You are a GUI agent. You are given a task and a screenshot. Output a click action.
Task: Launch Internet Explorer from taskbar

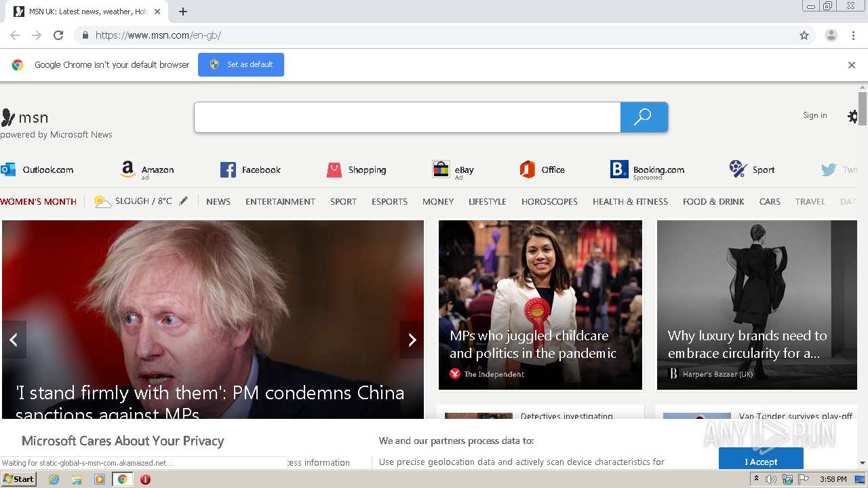coord(54,479)
